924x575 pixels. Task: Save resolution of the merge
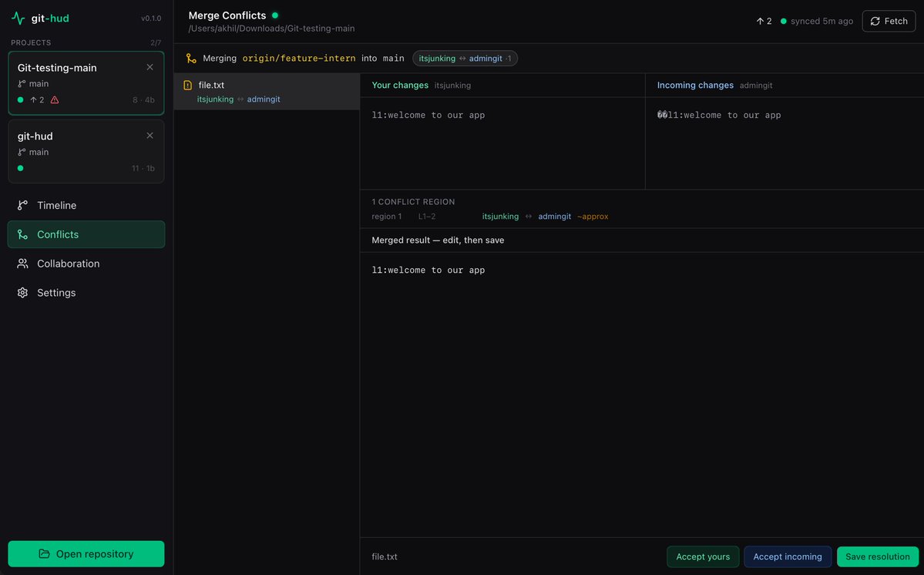878,557
